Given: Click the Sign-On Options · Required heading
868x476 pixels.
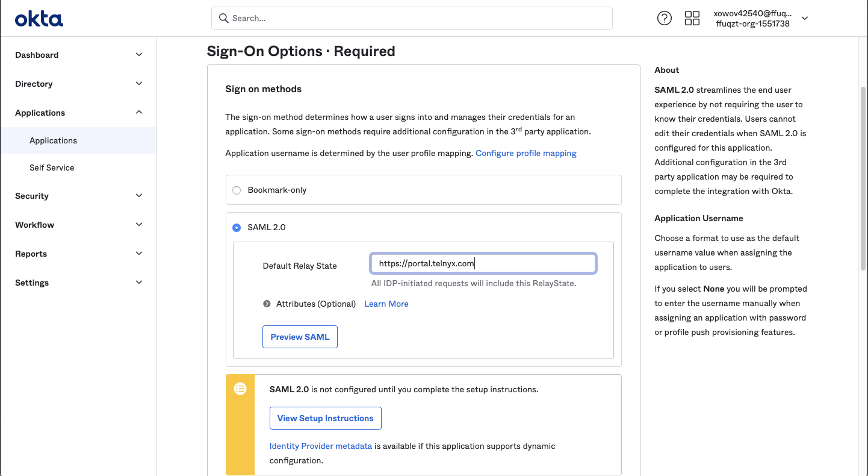Looking at the screenshot, I should (301, 51).
